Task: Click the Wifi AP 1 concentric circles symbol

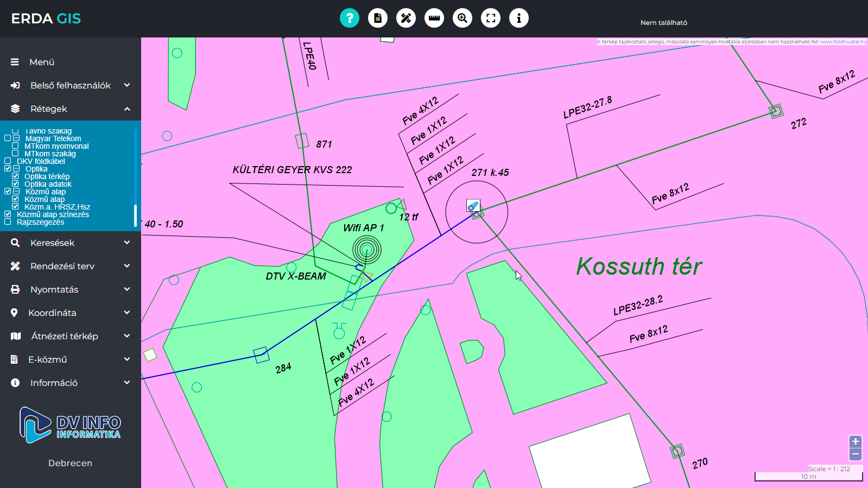Action: 367,250
